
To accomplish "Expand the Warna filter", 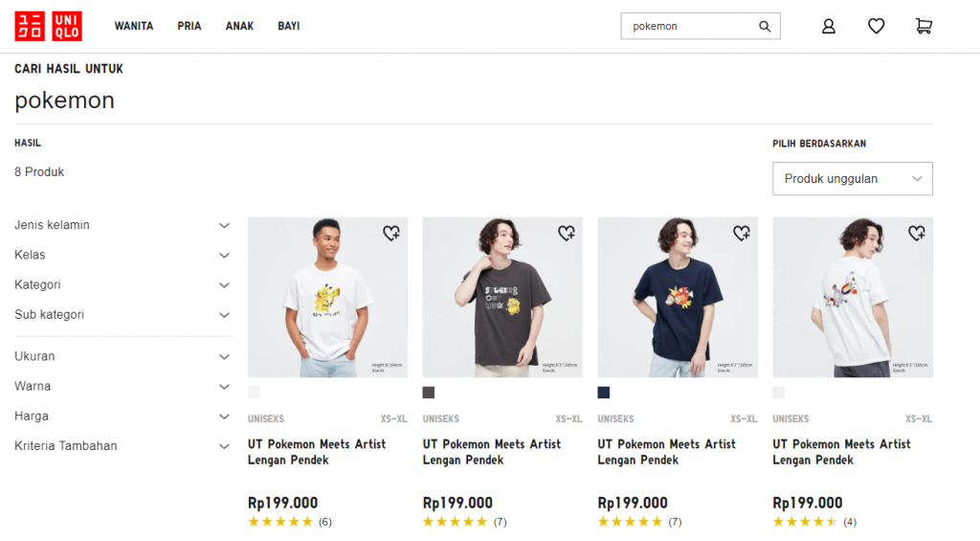I will [x=122, y=386].
